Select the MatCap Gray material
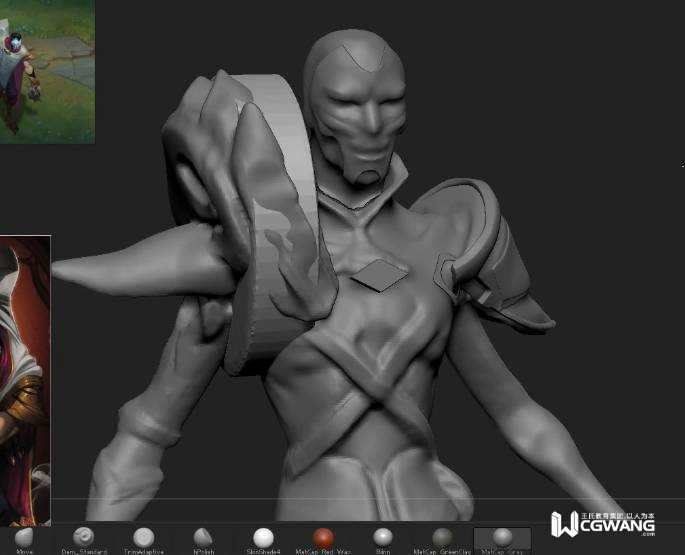This screenshot has height=555, width=685. click(502, 540)
